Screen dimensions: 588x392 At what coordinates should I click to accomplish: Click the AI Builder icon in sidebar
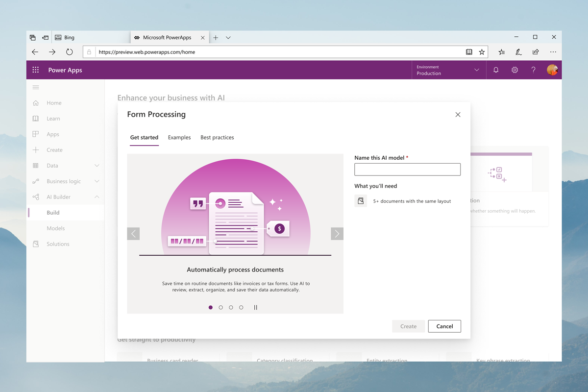[x=36, y=197]
